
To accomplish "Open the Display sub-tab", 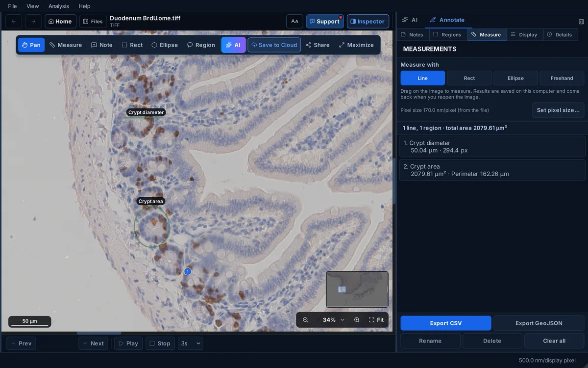I will (524, 35).
